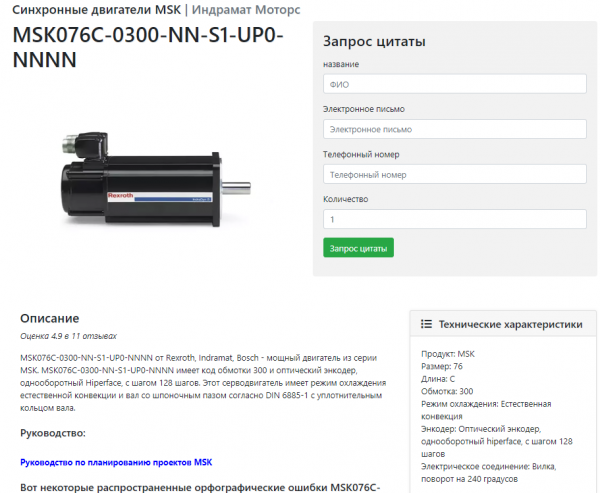Viewport: 600px width, 493px height.
Task: Open the Индрамат Моторс breadcrumb link
Action: [246, 10]
